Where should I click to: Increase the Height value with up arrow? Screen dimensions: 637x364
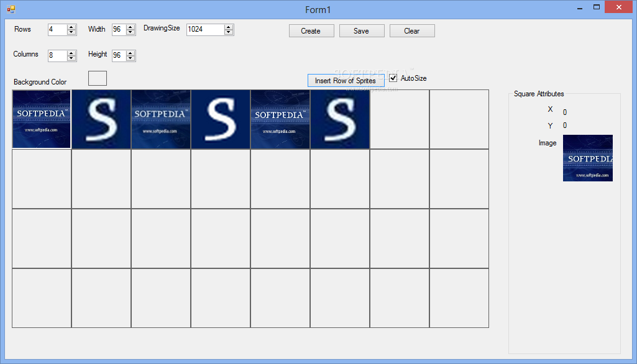pos(131,53)
